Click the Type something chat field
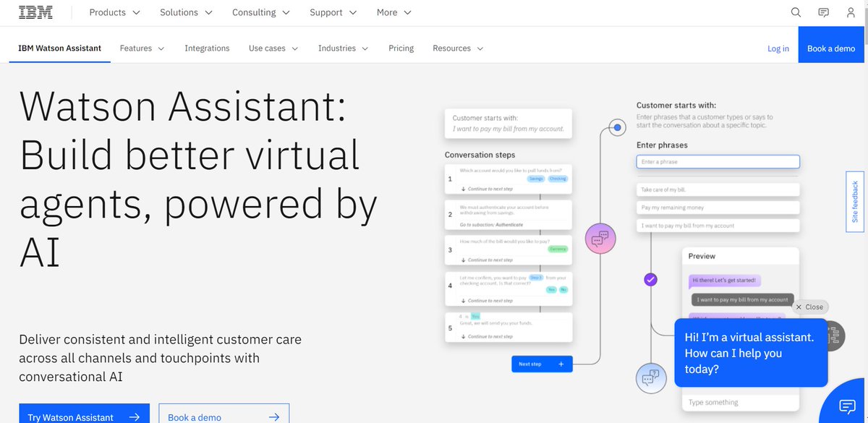 click(740, 402)
